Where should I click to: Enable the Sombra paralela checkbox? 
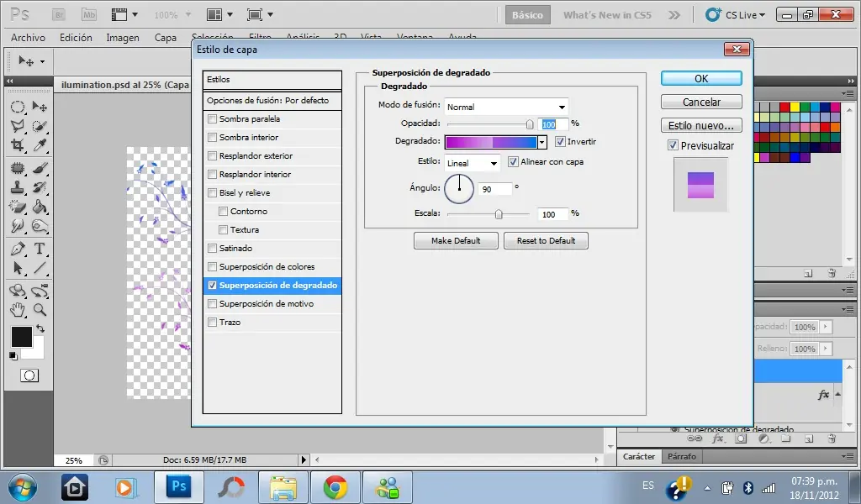tap(213, 119)
